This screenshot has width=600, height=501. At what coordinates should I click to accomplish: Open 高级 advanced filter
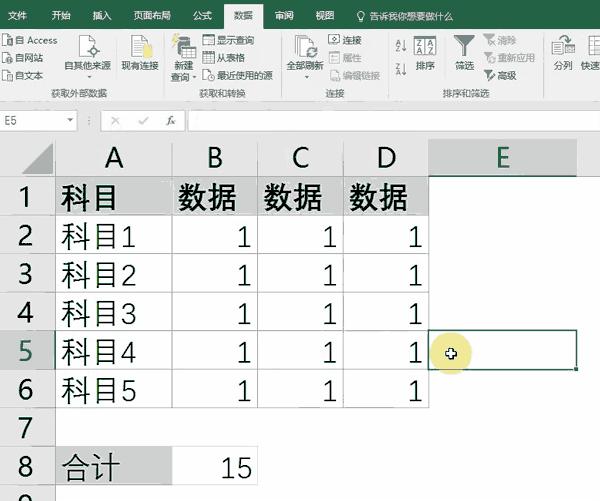pyautogui.click(x=500, y=75)
